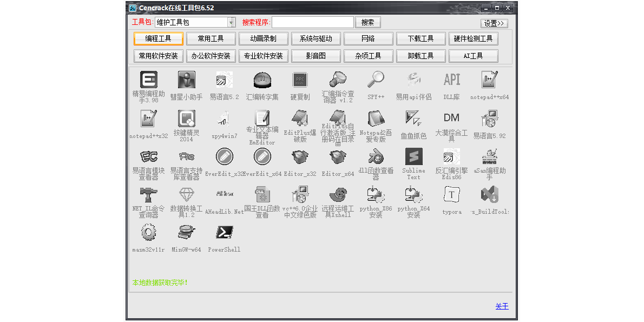Open PowerShell from the tool grid
Viewport: 644px width, 322px height.
(x=224, y=232)
